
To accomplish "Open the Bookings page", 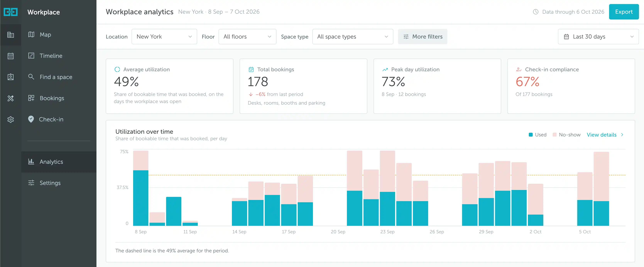I will [59, 98].
